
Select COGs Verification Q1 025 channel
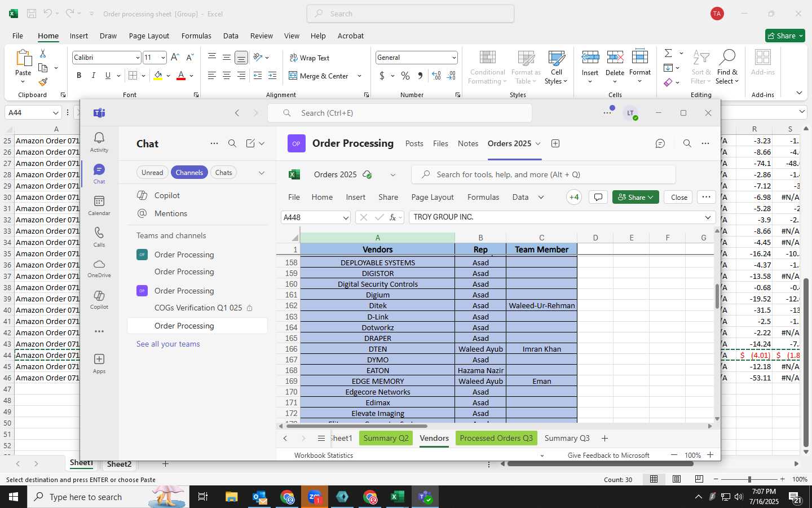pos(198,308)
